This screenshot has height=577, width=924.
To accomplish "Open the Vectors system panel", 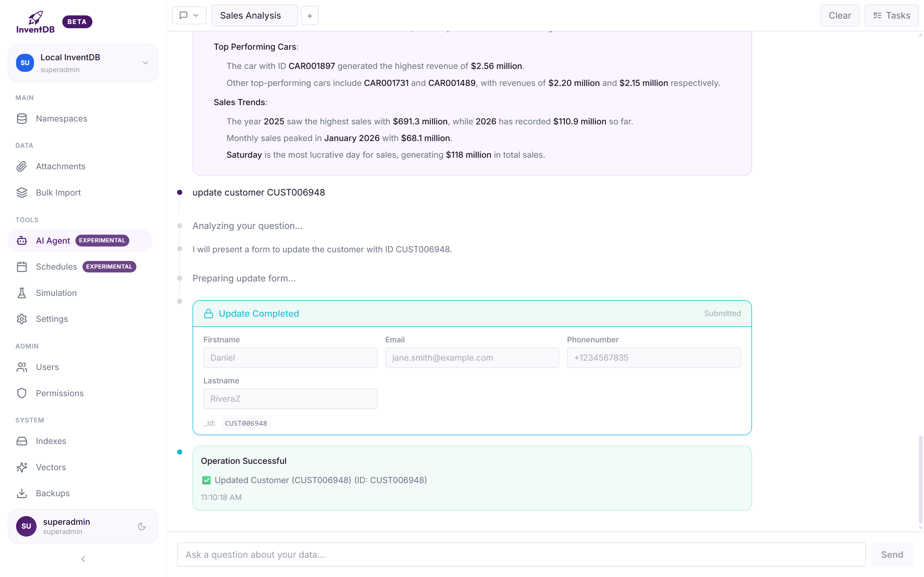I will (x=51, y=467).
